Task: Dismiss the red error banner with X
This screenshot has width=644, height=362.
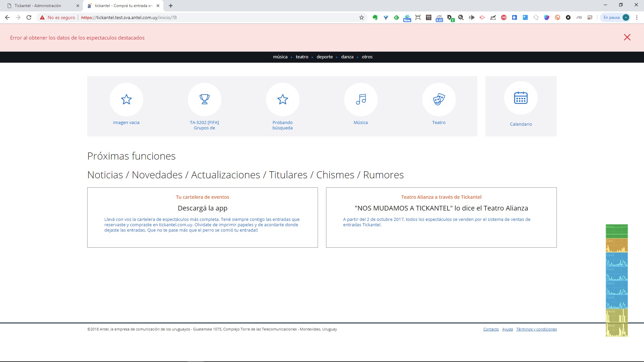Action: point(627,37)
